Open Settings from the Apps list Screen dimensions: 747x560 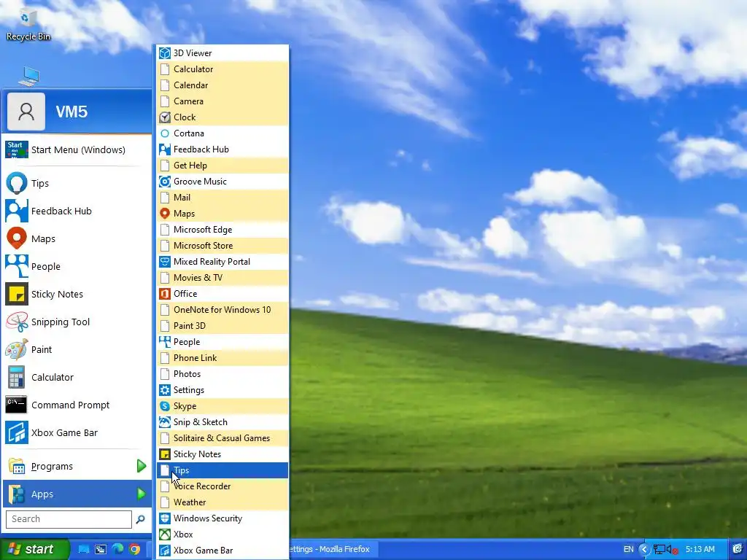[x=222, y=390]
